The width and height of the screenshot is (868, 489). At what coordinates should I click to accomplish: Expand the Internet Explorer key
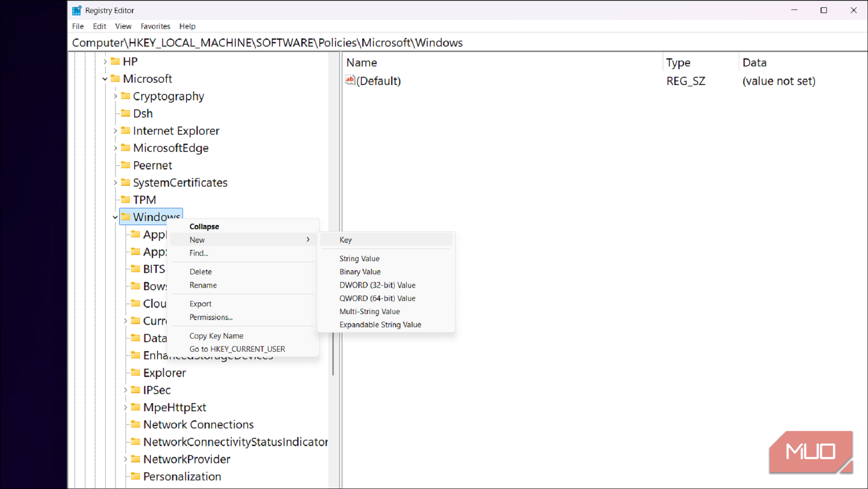tap(115, 131)
